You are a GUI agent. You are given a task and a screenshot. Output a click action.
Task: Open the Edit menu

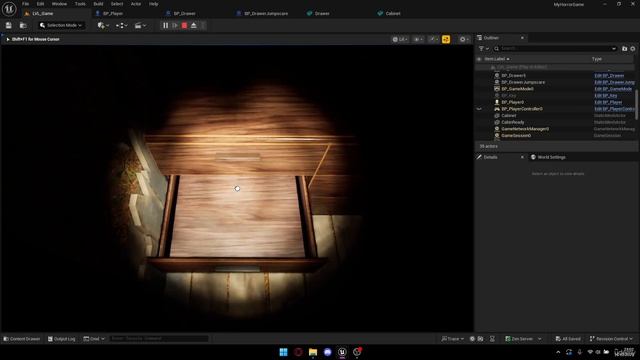[x=40, y=4]
